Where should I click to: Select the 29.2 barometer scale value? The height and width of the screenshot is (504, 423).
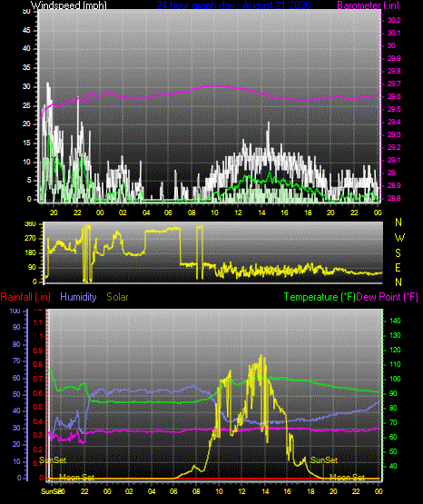(394, 147)
